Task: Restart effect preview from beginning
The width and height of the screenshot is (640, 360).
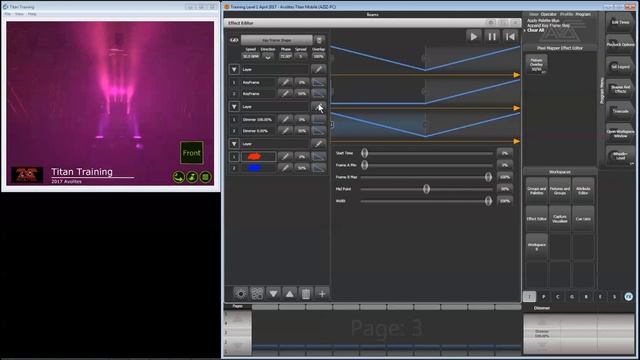Action: [x=510, y=37]
